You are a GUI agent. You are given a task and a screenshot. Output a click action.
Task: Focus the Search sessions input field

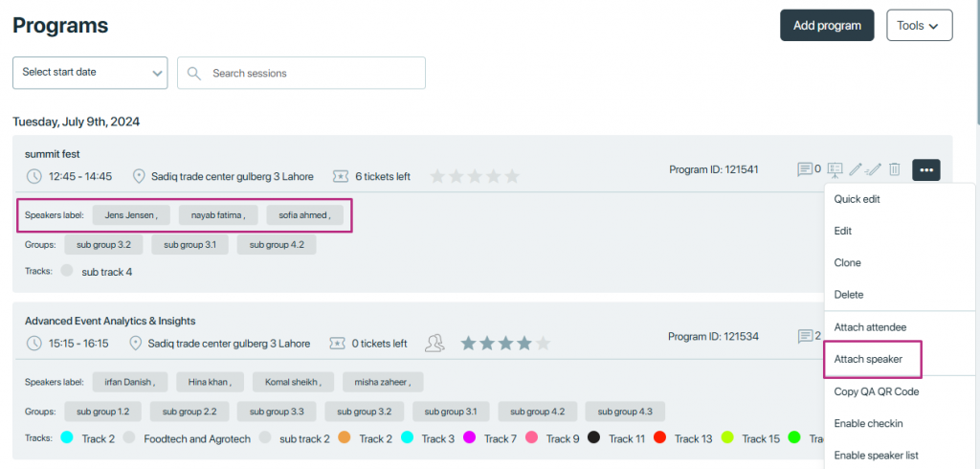[301, 73]
